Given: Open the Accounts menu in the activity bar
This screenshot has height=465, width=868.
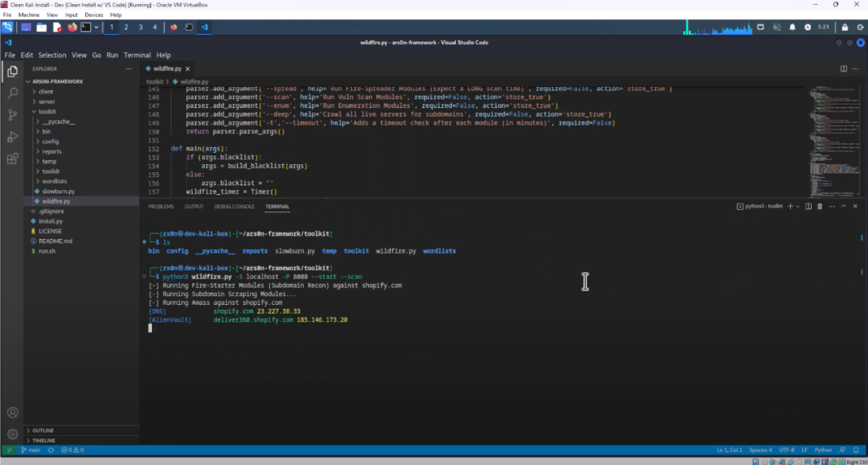Looking at the screenshot, I should pos(12,413).
